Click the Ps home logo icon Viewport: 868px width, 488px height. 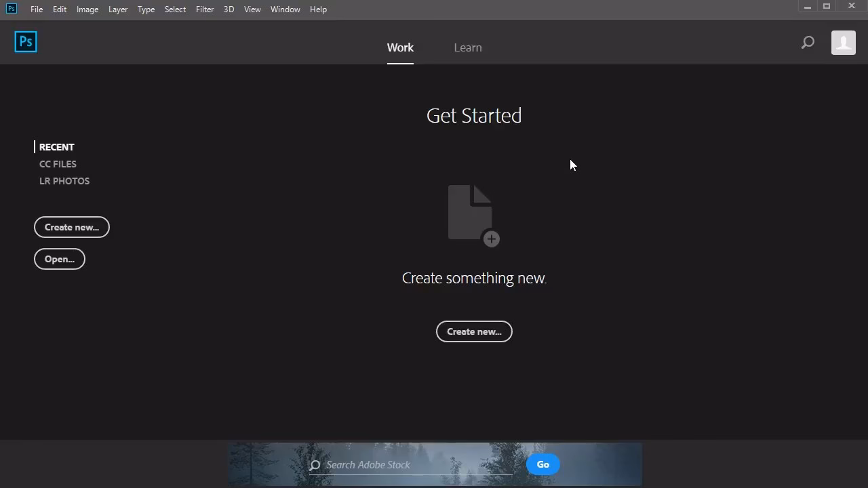(25, 41)
